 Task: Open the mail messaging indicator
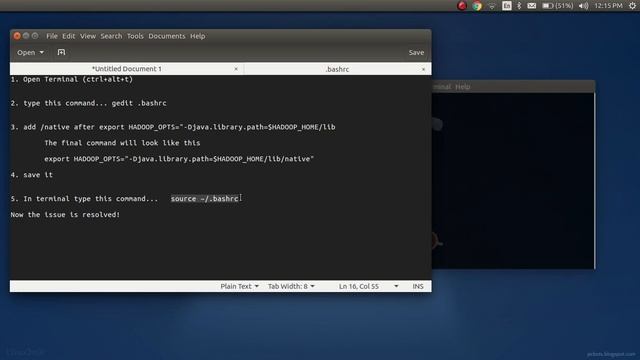531,6
